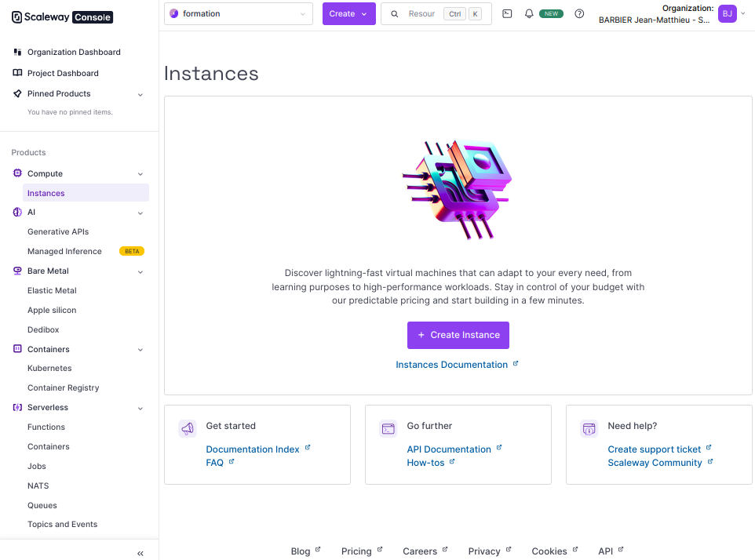Click the AI brain icon

point(17,213)
